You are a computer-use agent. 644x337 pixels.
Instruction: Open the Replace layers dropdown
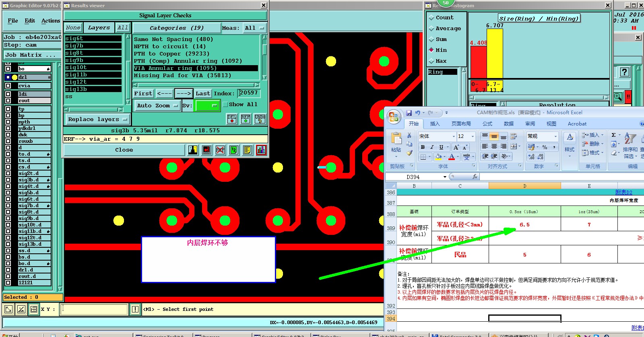pos(97,119)
